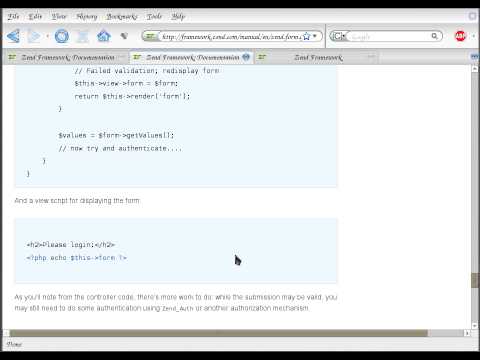Screen dimensions: 480x360
Task: Click the magnifier search button
Action: [x=434, y=36]
